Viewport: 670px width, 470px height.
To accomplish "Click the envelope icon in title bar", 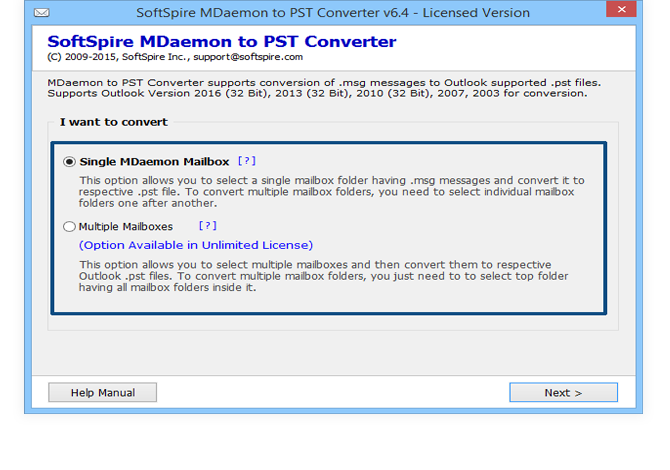I will [x=41, y=13].
